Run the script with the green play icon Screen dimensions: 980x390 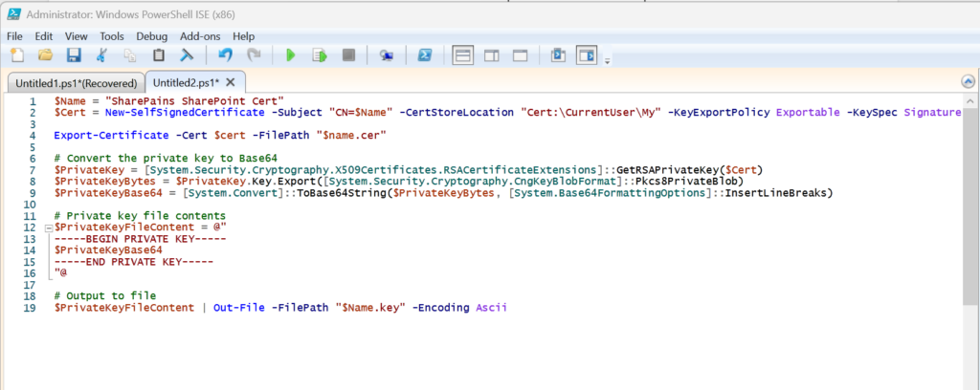click(291, 55)
